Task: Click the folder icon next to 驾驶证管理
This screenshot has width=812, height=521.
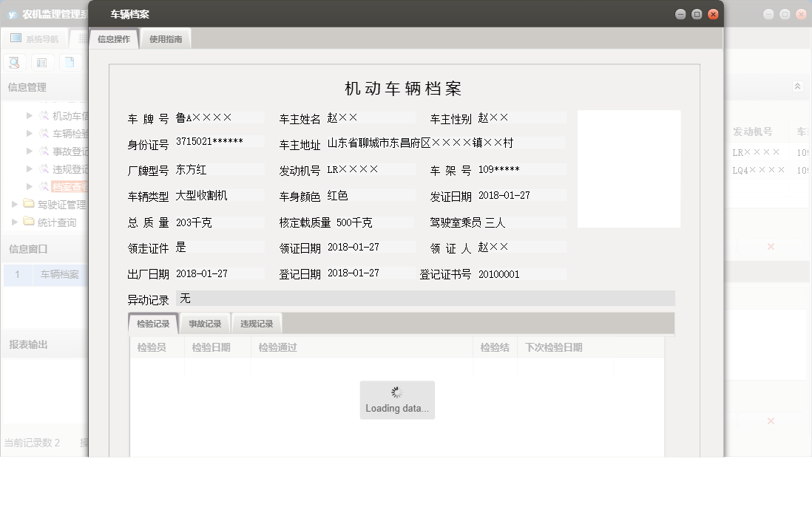Action: 28,202
